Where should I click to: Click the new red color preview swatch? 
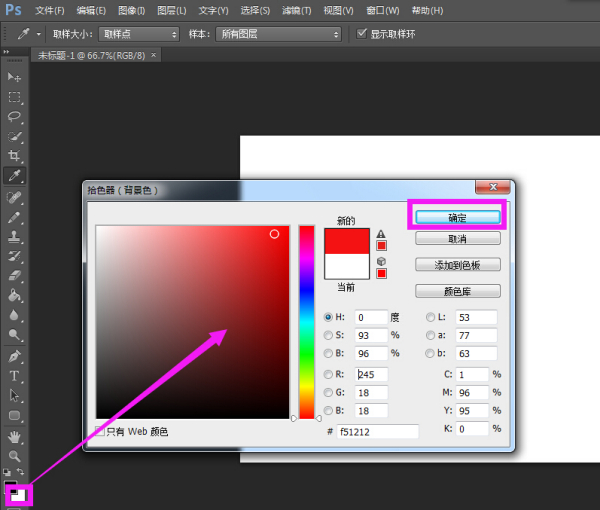[x=347, y=241]
